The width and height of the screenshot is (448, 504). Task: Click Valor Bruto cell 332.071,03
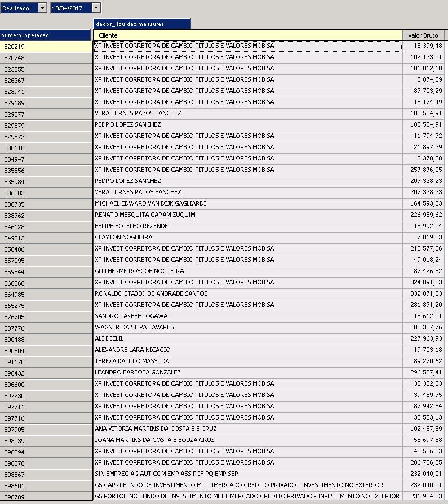(x=423, y=293)
